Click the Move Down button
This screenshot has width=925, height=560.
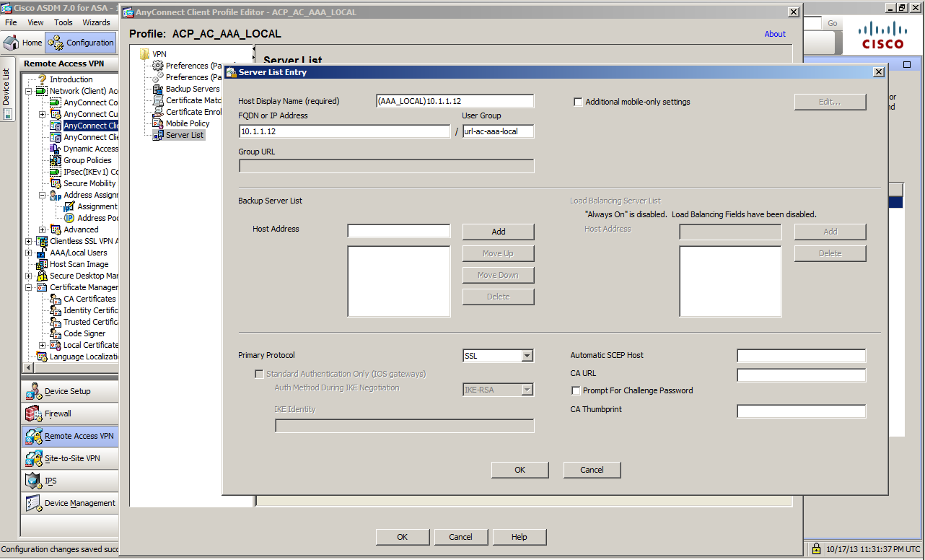pos(499,275)
